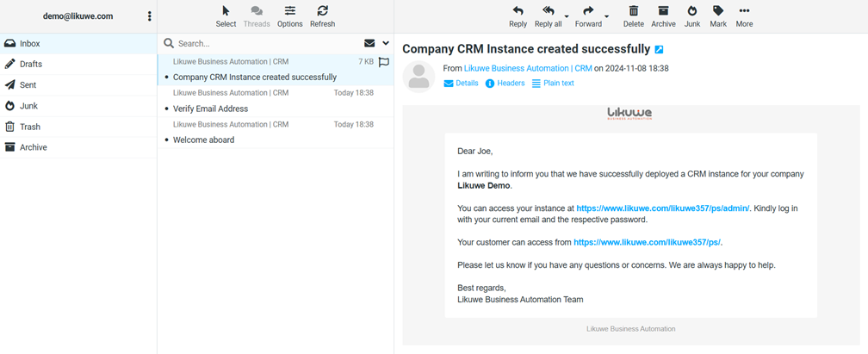Delete the currently open email
868x354 pixels.
tap(633, 16)
